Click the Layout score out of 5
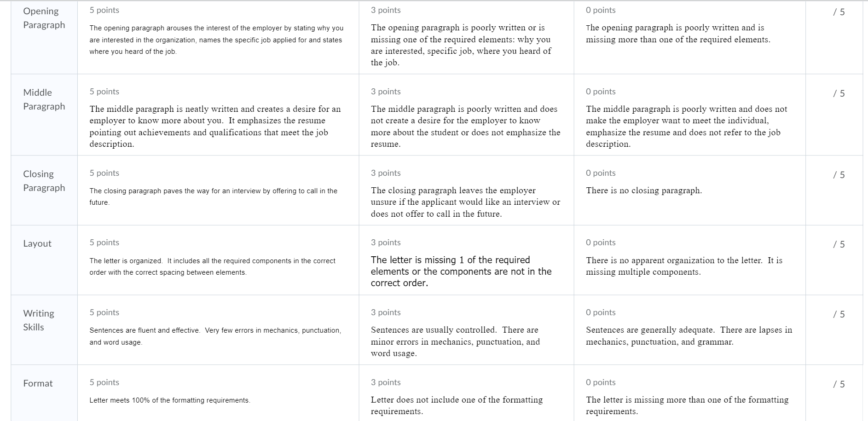 (x=839, y=244)
